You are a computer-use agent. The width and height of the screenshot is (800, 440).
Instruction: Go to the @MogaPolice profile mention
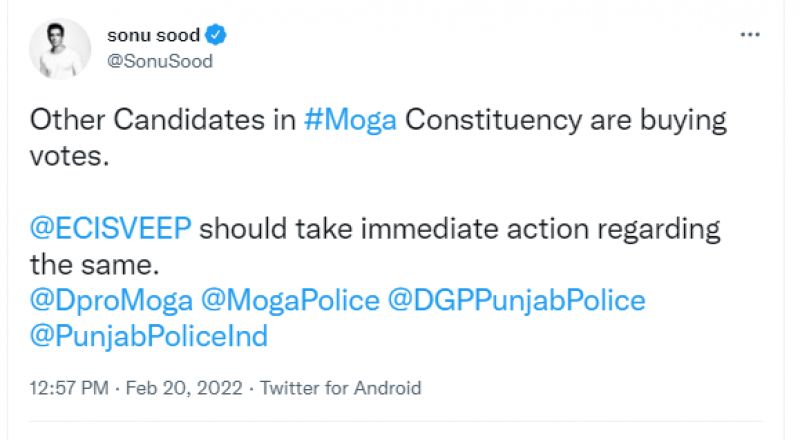click(x=290, y=300)
